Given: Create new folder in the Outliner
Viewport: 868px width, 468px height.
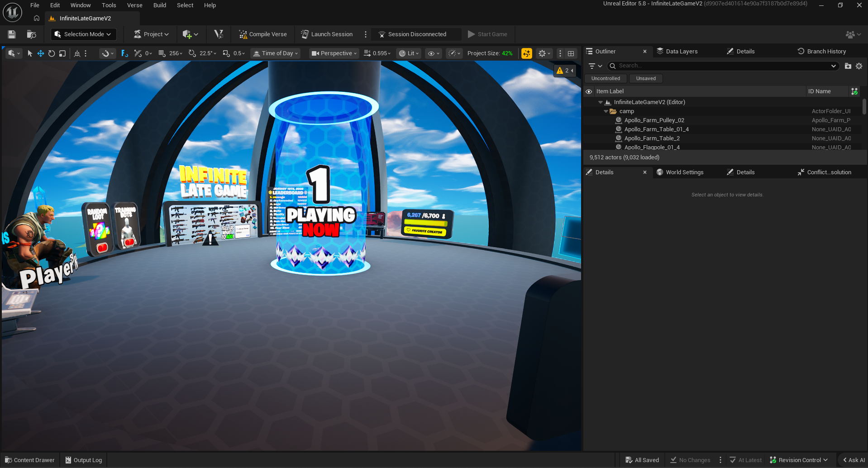Looking at the screenshot, I should pyautogui.click(x=848, y=66).
